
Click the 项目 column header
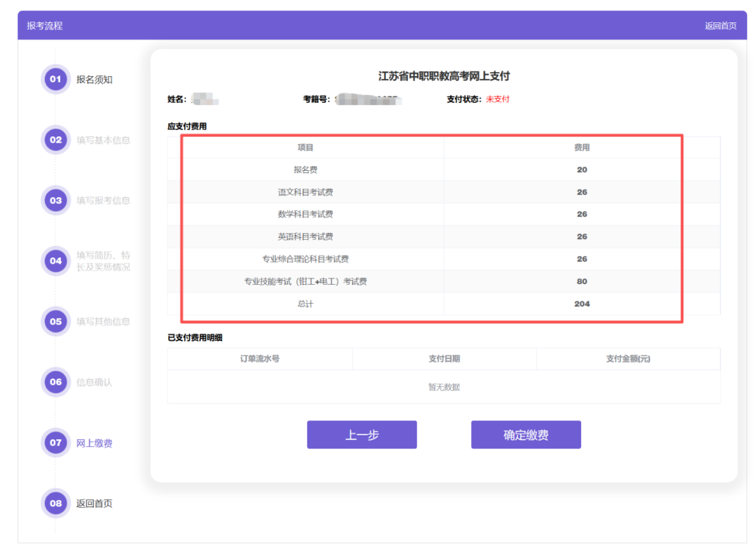tap(305, 148)
